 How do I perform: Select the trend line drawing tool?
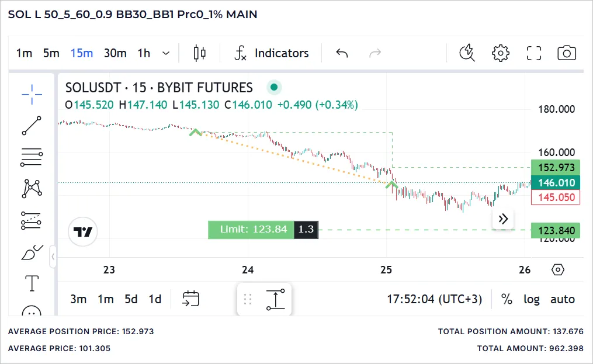32,124
